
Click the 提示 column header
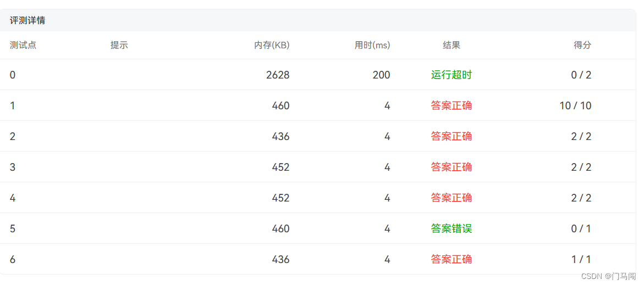point(119,45)
